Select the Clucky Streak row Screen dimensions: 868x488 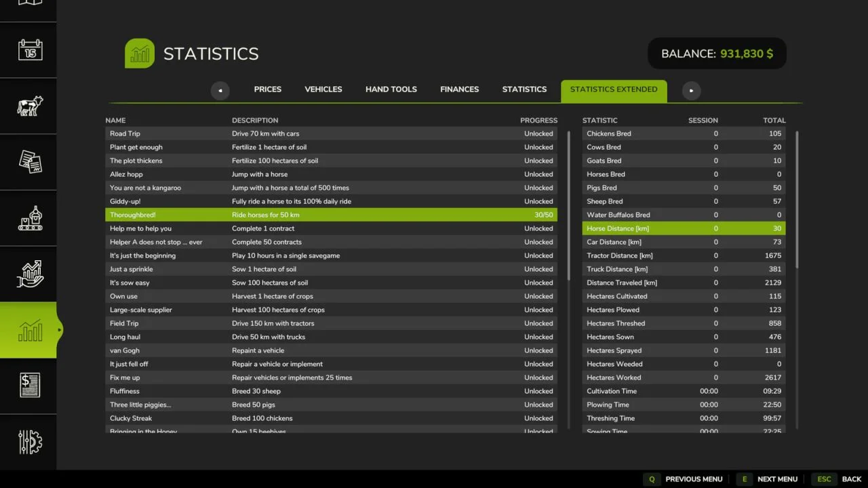click(x=331, y=418)
